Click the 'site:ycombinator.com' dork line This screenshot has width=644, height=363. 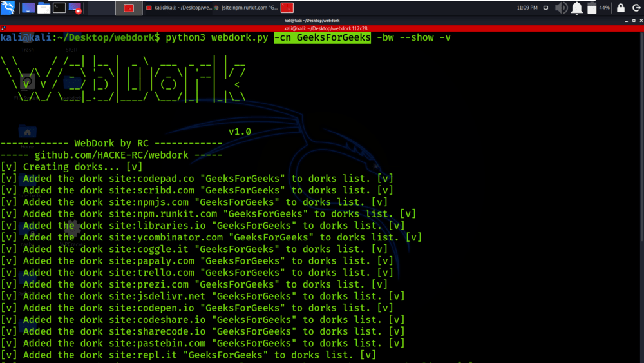click(x=211, y=238)
